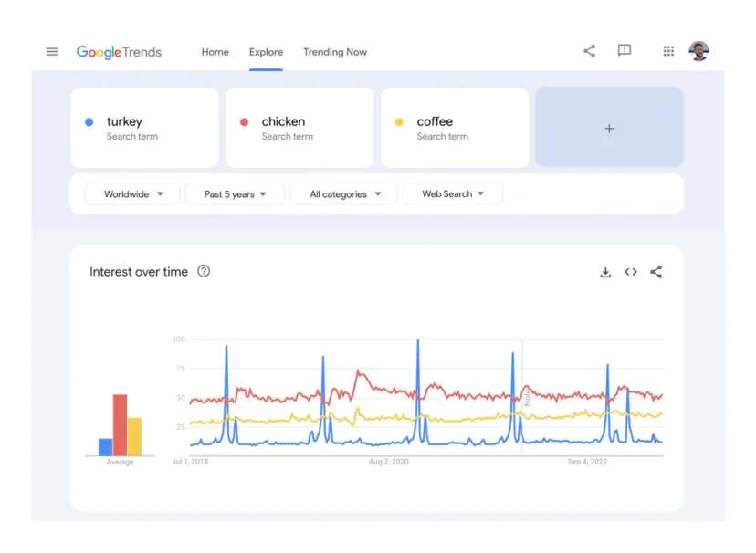Click the Aug 2, 2020 axis label
This screenshot has width=756, height=553.
point(389,462)
